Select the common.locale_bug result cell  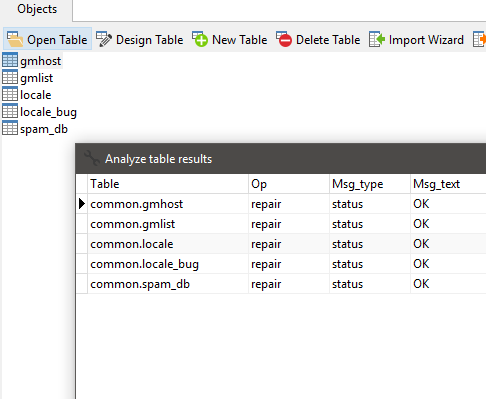[x=168, y=264]
